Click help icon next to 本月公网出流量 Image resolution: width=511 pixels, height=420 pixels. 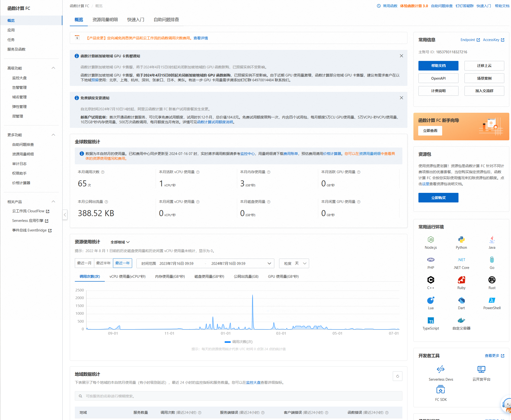tap(106, 202)
